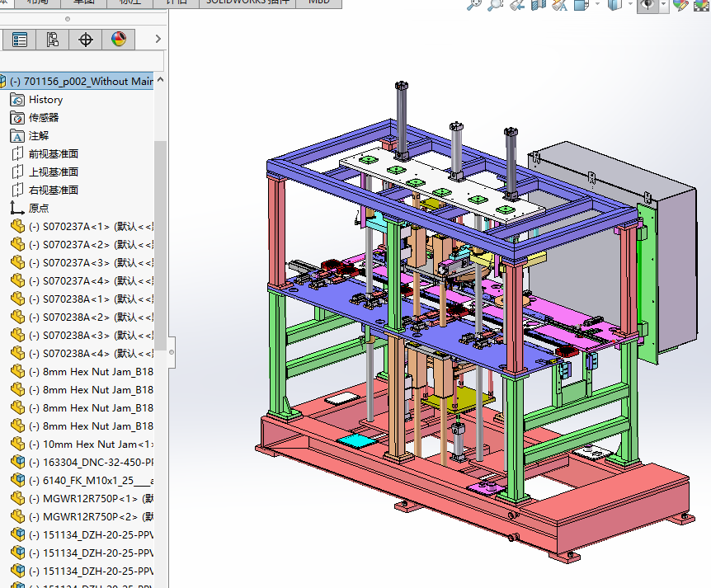This screenshot has width=711, height=588.
Task: Click the Zoom to Area icon
Action: 495,5
